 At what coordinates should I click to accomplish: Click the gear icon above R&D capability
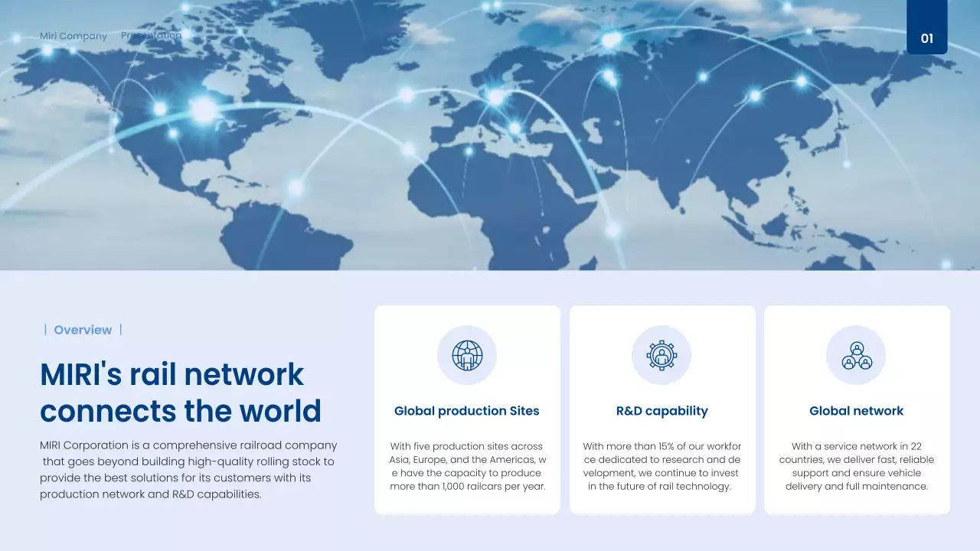[661, 355]
